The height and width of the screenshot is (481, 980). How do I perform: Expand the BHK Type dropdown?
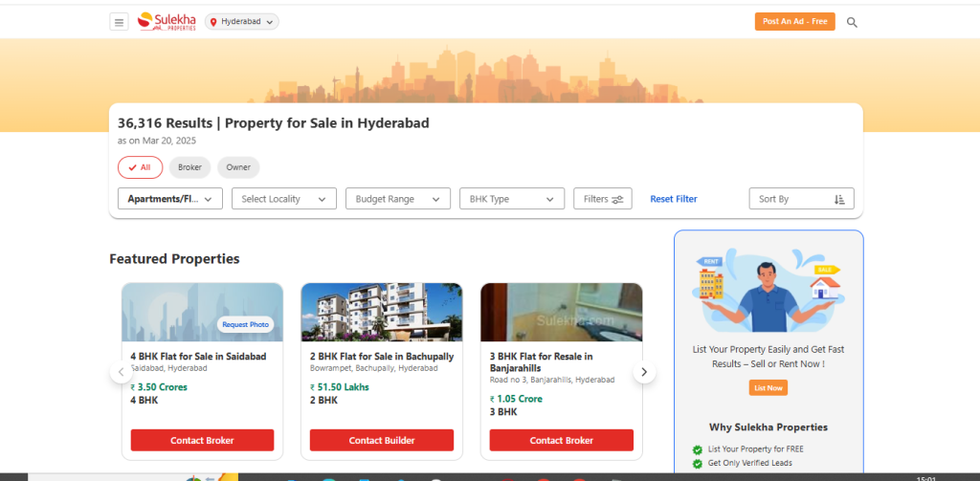tap(512, 199)
